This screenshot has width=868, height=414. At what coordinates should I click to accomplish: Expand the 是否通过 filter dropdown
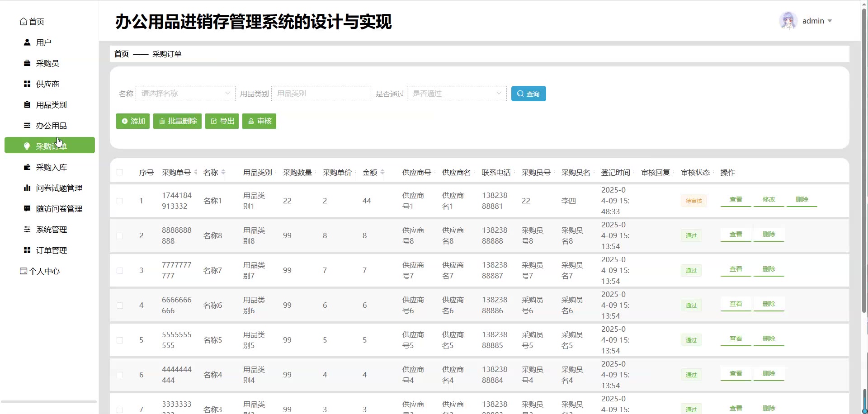(457, 94)
